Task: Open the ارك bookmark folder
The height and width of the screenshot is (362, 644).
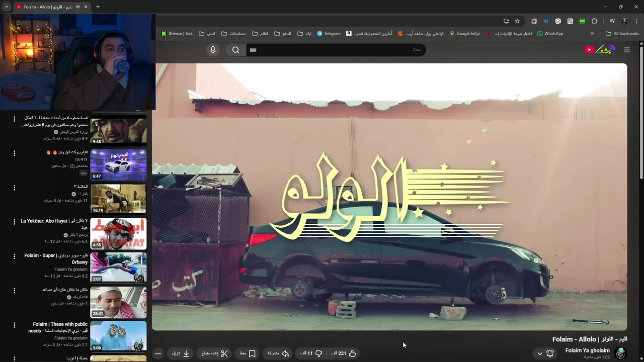Action: coord(304,34)
